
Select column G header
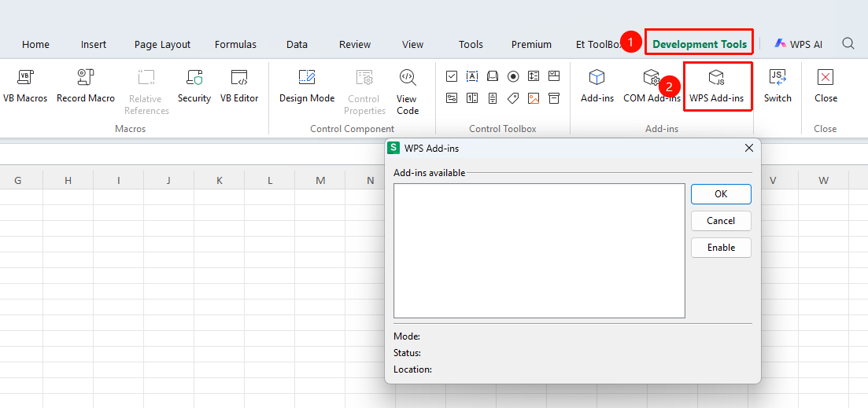click(18, 180)
